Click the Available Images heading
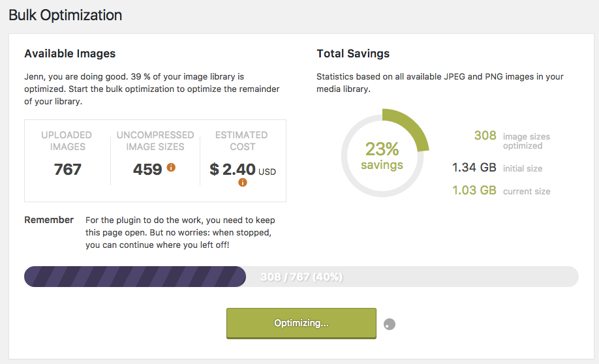The width and height of the screenshot is (599, 364). (x=70, y=53)
